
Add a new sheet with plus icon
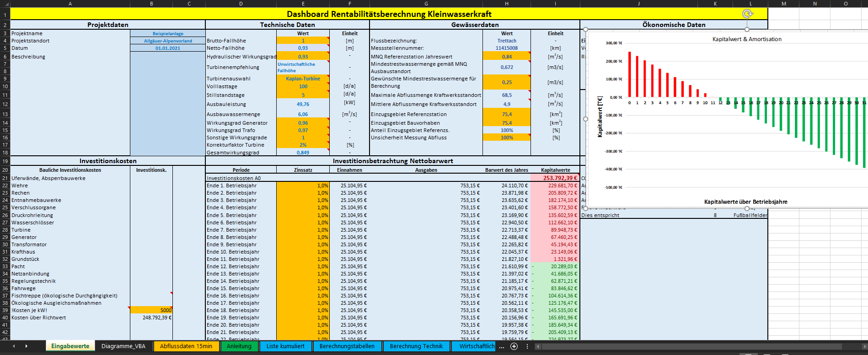pyautogui.click(x=514, y=346)
